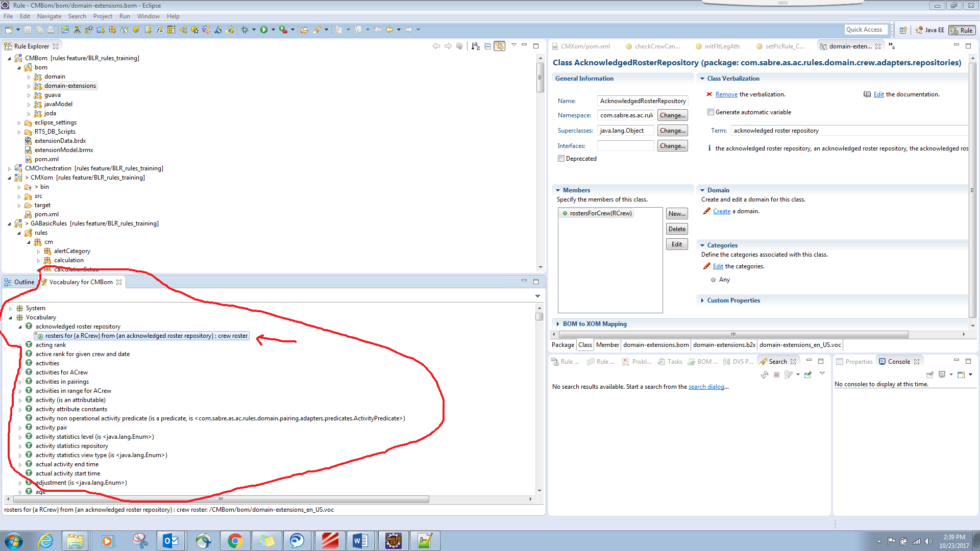This screenshot has width=980, height=551.
Task: Switch to the Java EE perspective
Action: click(929, 30)
